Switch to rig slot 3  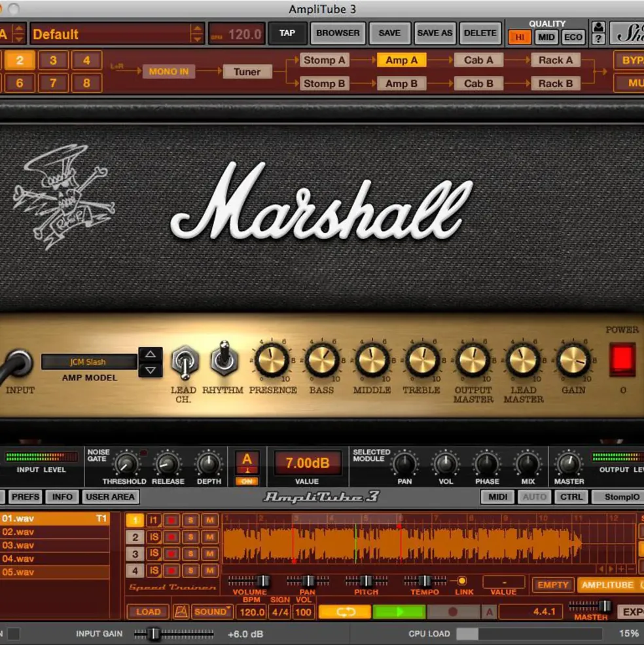tap(53, 60)
